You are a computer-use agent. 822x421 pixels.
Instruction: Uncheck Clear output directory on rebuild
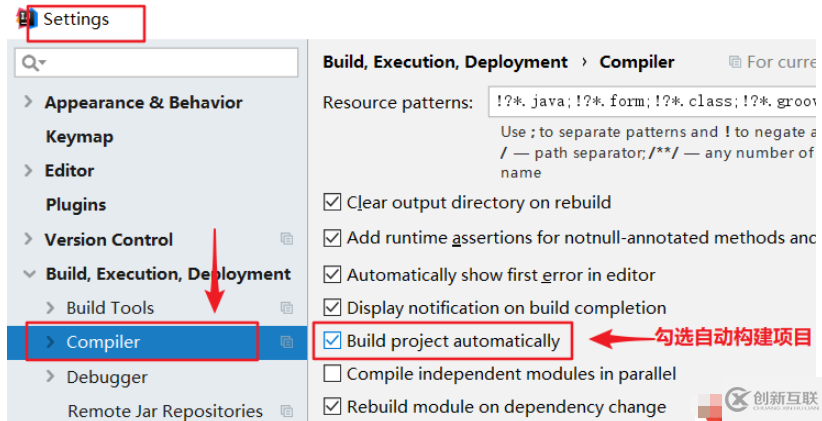(333, 202)
